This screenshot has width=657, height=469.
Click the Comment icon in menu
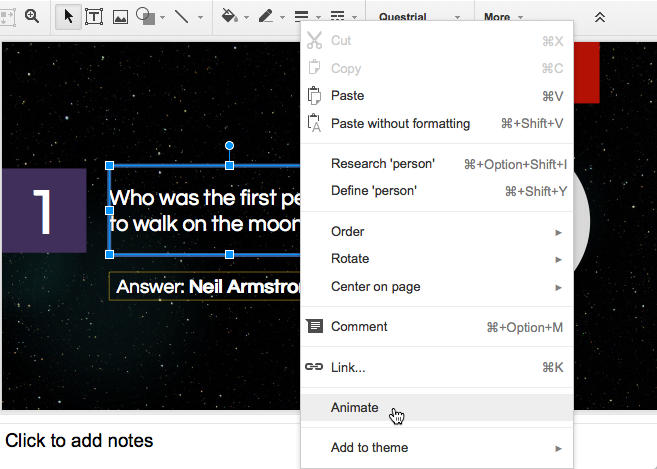[314, 326]
